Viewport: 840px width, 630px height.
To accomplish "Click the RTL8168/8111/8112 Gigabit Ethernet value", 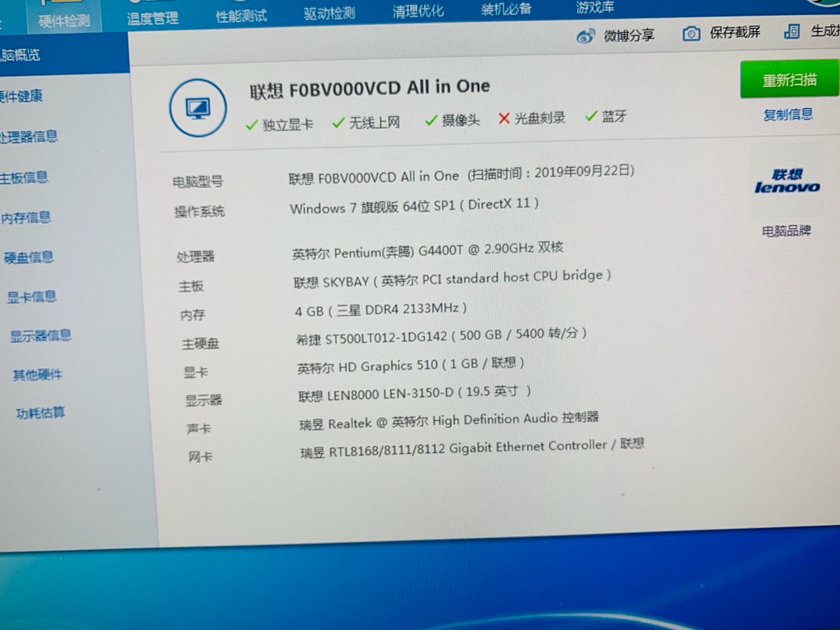I will [x=472, y=447].
